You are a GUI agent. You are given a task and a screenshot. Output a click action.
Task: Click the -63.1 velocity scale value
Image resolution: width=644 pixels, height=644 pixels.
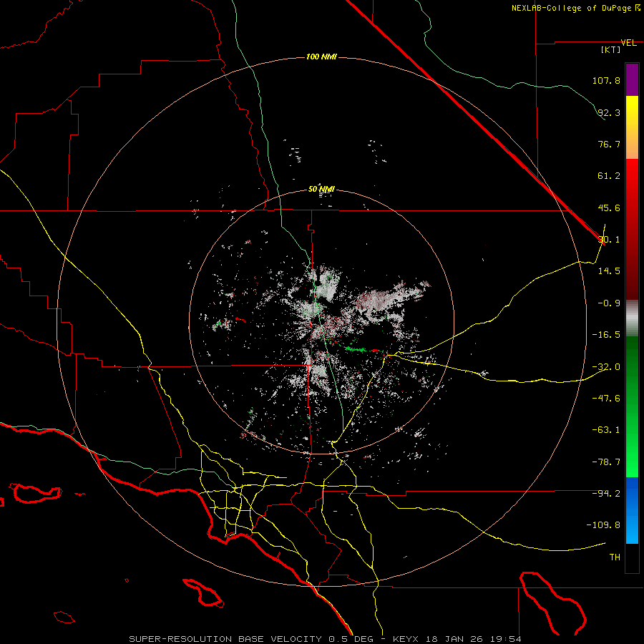(x=606, y=430)
